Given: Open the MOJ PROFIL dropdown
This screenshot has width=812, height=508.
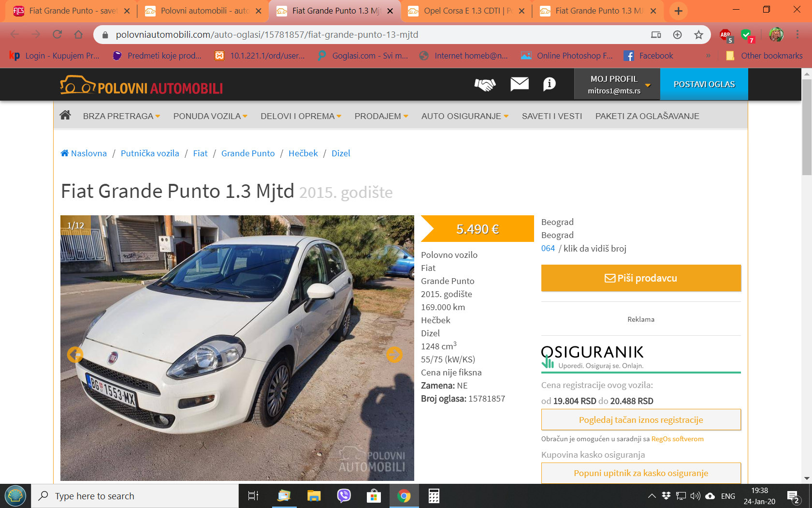Looking at the screenshot, I should (x=617, y=84).
